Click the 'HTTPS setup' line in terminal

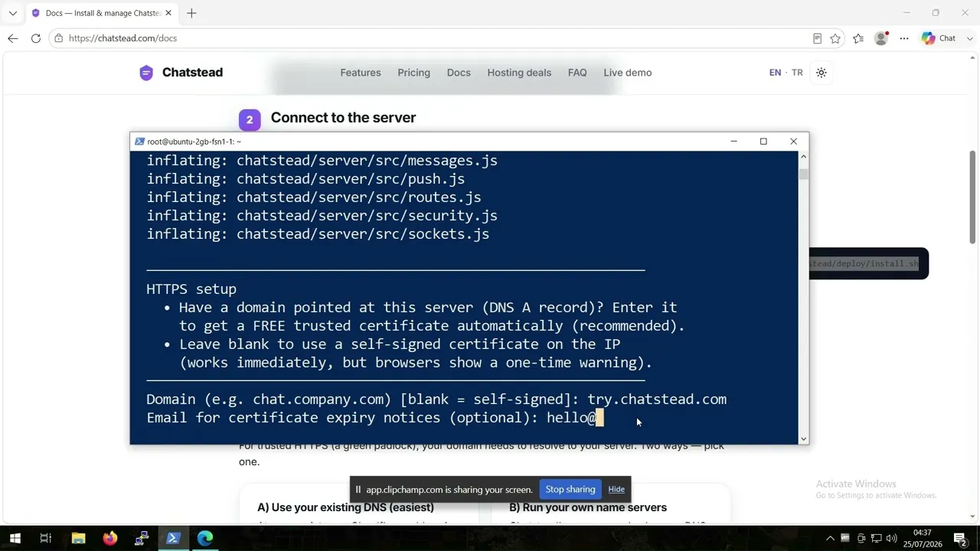click(191, 289)
